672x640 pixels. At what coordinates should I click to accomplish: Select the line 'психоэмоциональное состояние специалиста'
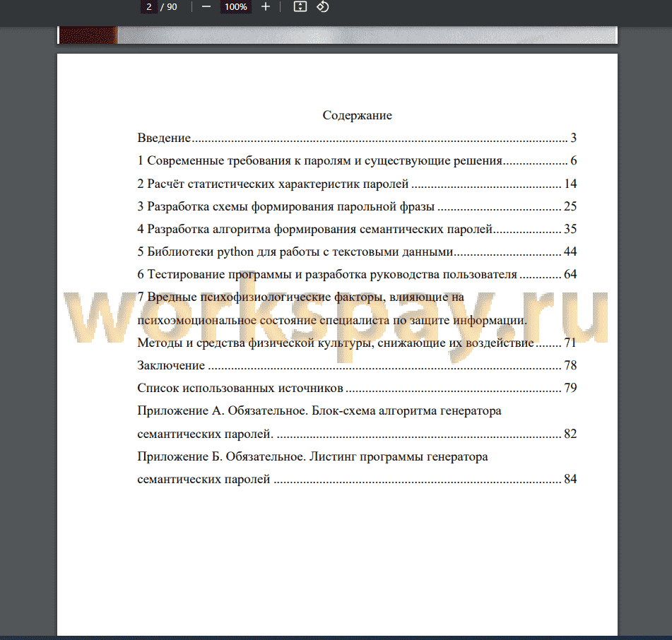332,320
